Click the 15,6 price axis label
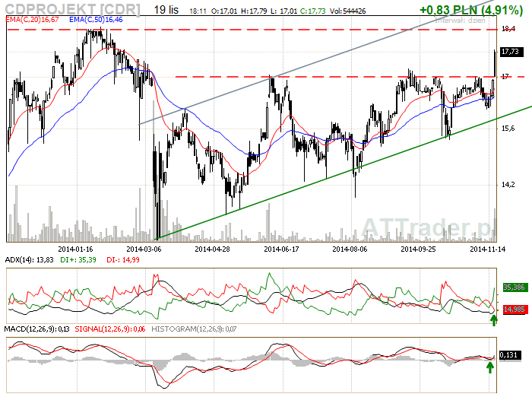Screen dimensions: 532x397 point(508,129)
